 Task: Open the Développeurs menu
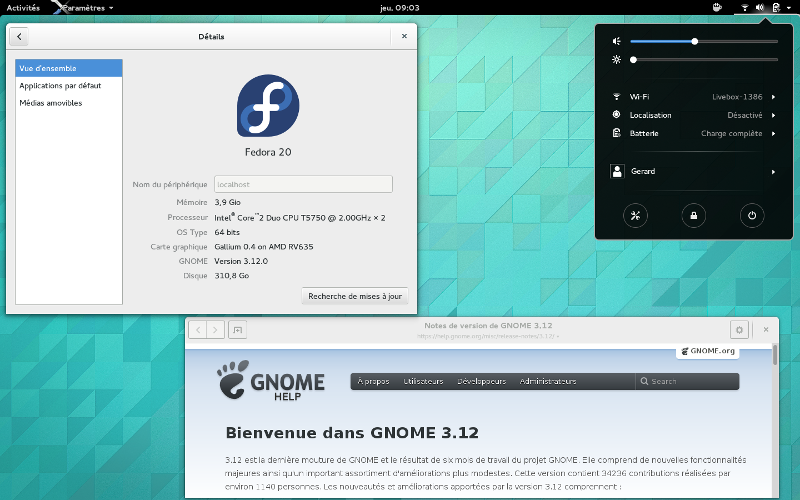coord(481,382)
